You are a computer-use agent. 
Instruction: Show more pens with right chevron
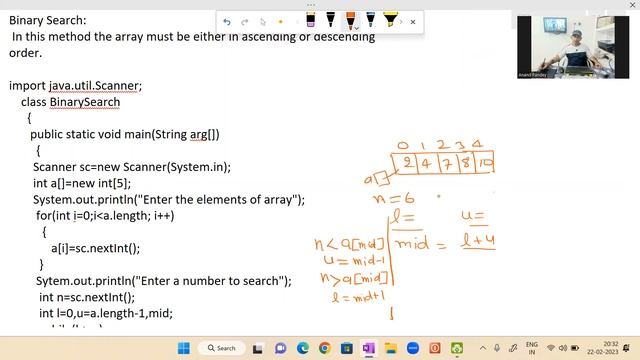coord(401,22)
